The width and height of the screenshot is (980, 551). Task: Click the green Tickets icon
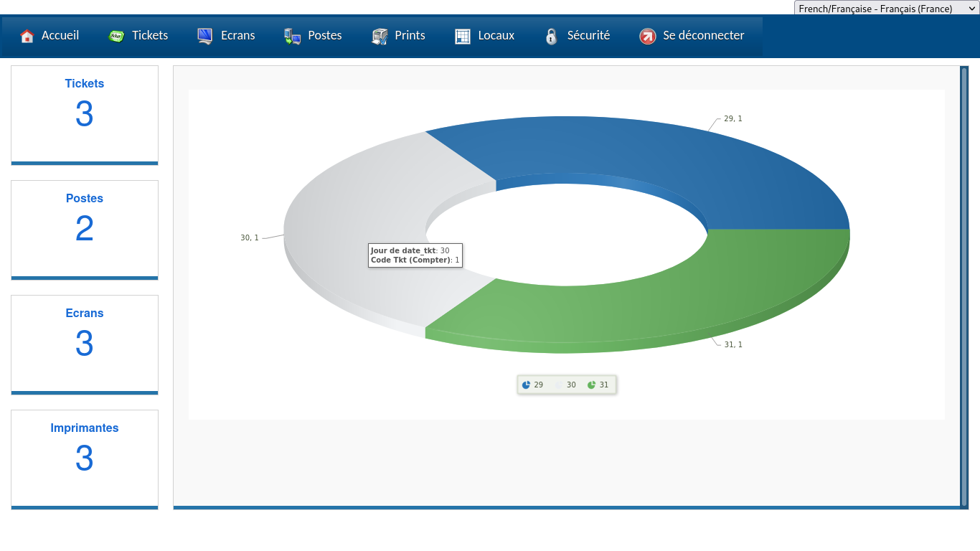(x=116, y=36)
